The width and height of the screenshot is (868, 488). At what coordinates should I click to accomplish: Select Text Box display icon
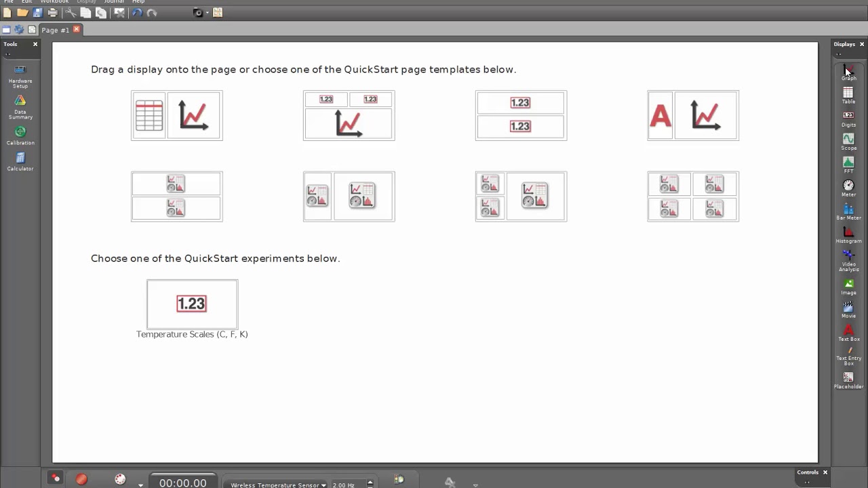pyautogui.click(x=848, y=333)
